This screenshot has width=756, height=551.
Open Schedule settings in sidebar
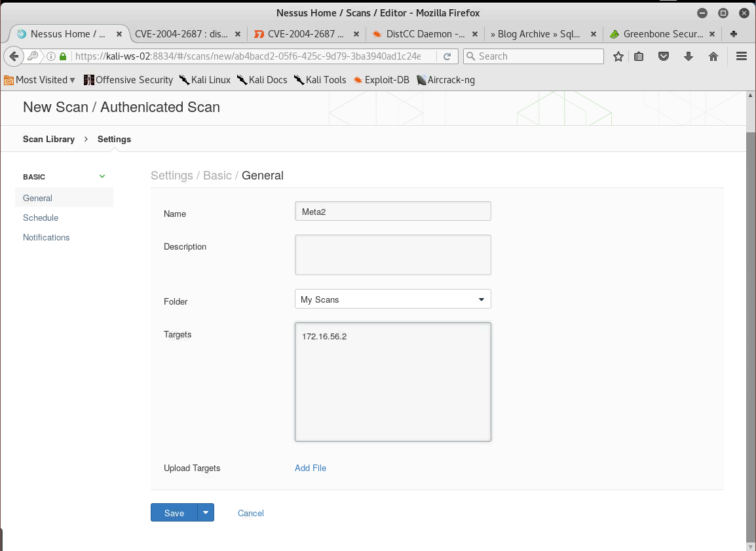pos(41,218)
